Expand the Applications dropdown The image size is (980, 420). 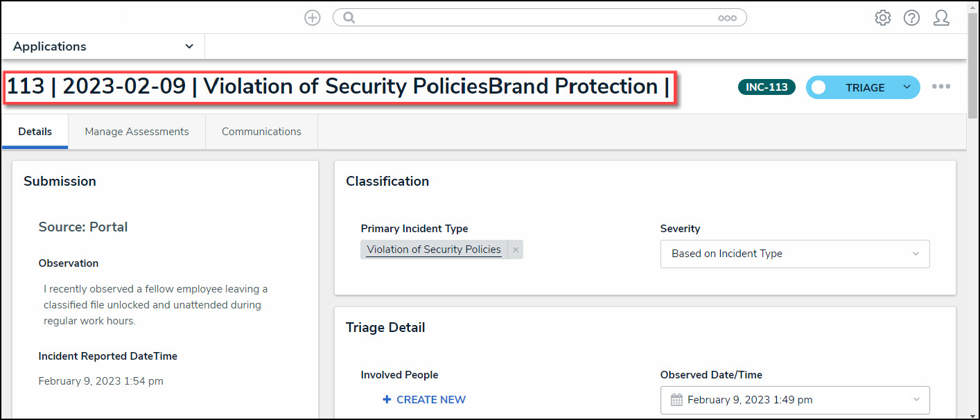point(189,46)
